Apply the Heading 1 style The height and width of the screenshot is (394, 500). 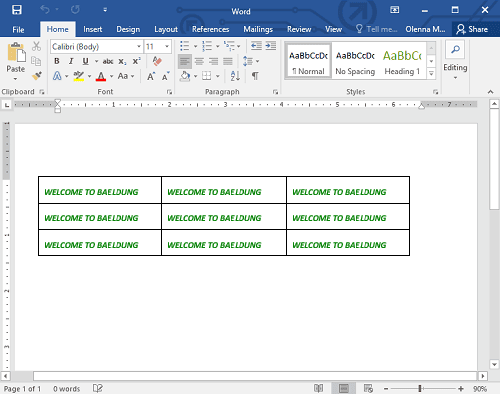coord(402,61)
